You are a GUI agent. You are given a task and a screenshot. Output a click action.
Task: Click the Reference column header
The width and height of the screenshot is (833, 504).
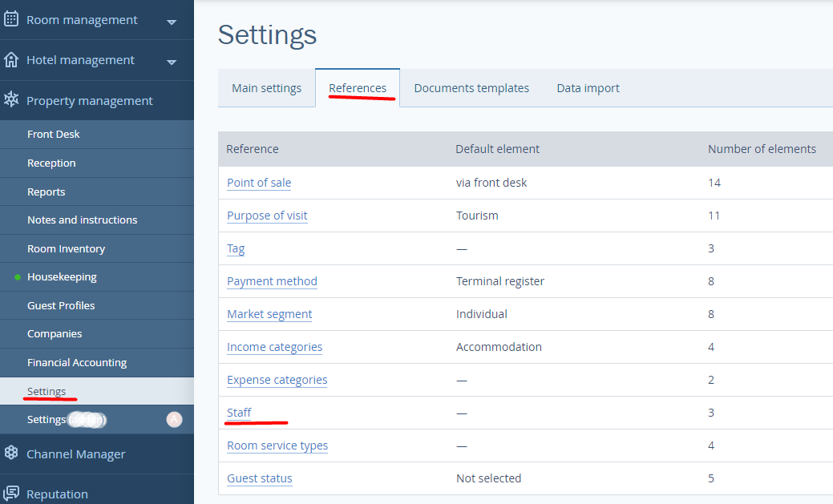(253, 149)
